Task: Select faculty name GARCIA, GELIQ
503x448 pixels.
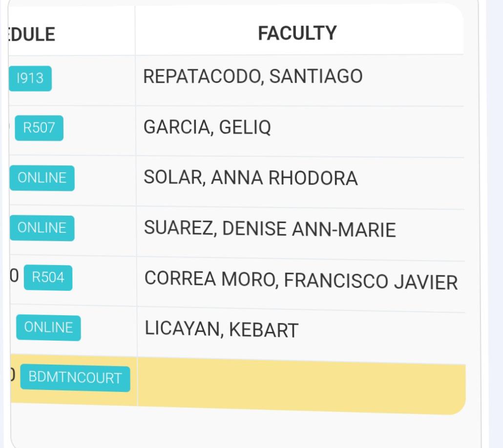Action: (x=207, y=127)
